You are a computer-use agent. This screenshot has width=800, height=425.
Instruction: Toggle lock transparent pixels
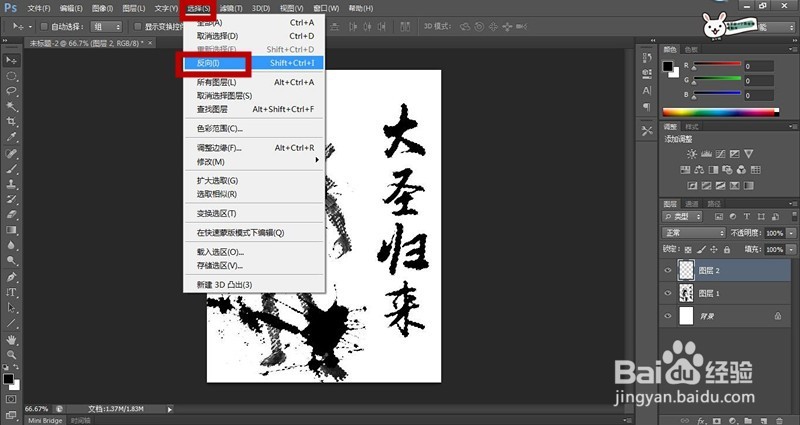point(688,249)
